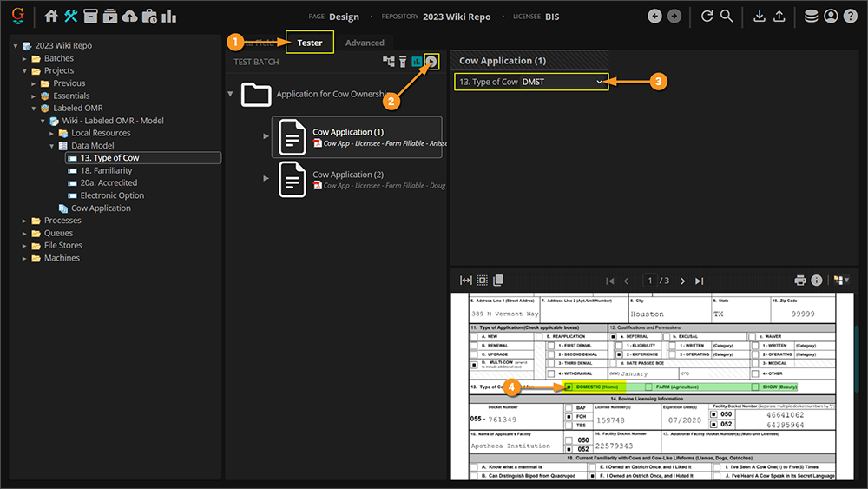Click the download icon in header

click(759, 16)
